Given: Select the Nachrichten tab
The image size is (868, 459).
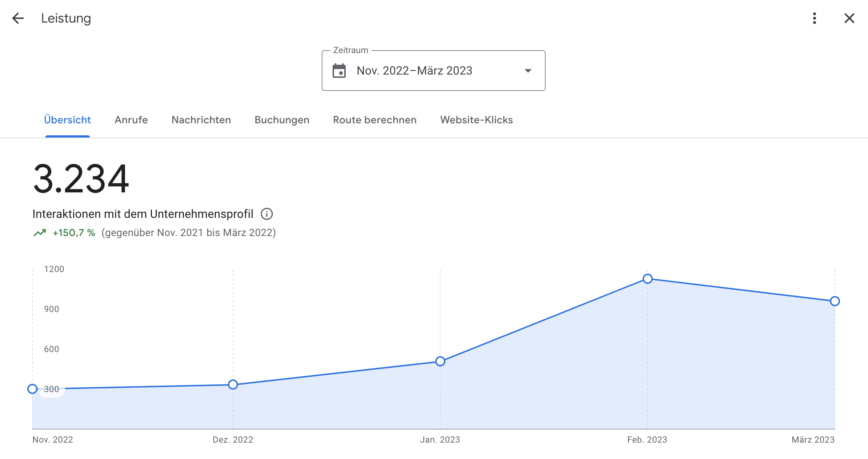Looking at the screenshot, I should point(201,120).
